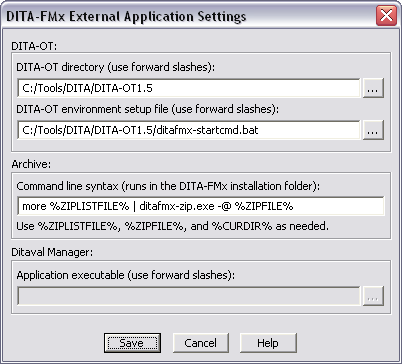Viewport: 402px width, 364px height.
Task: Click the "DITA-OT environment setup file" label
Action: coord(147,109)
